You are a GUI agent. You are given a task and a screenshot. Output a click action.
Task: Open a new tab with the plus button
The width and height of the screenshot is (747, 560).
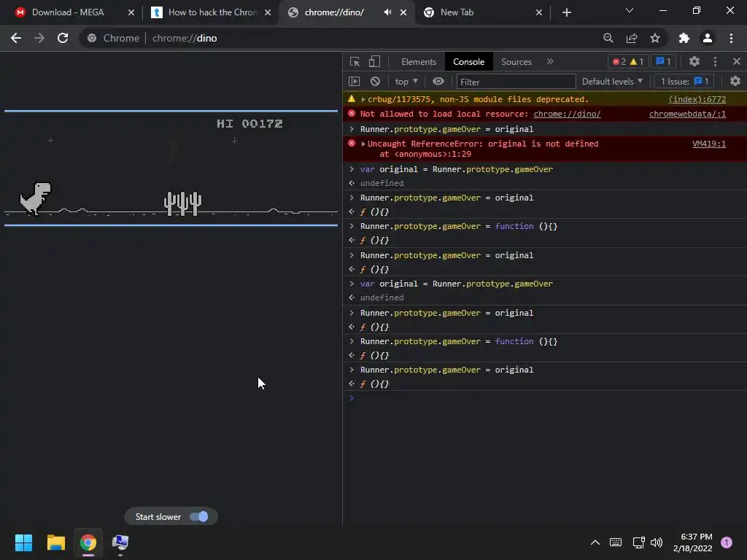coord(566,12)
